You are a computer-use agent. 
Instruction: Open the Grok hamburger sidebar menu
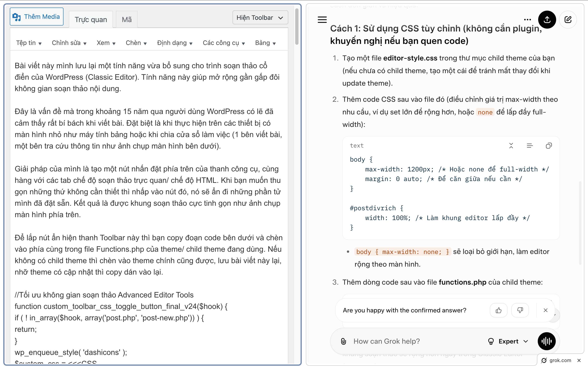[322, 20]
